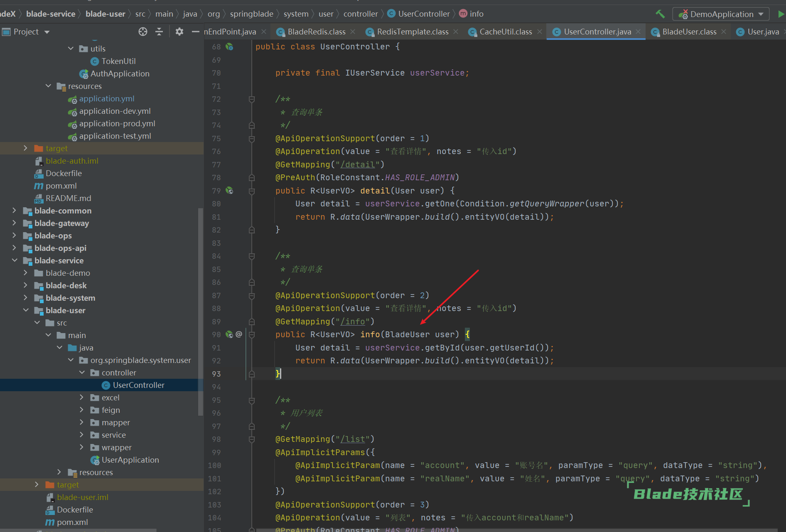
Task: Open application-test.yml file
Action: (x=115, y=136)
